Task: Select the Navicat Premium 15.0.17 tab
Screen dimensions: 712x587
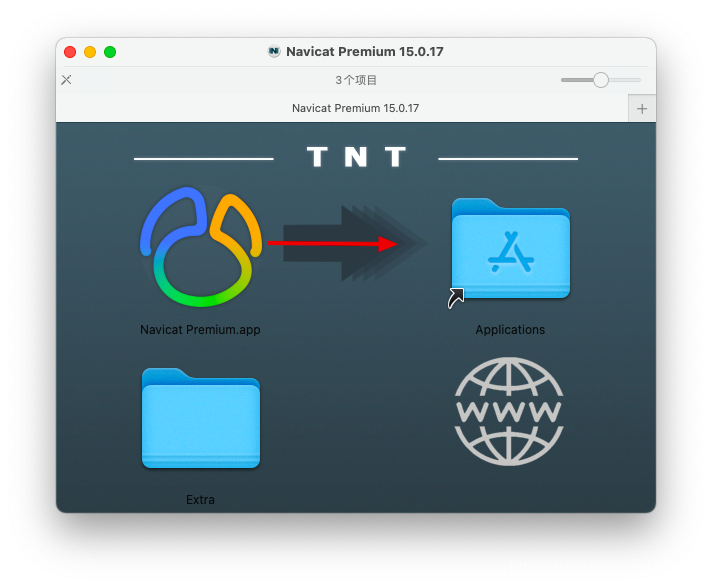Action: pos(342,109)
